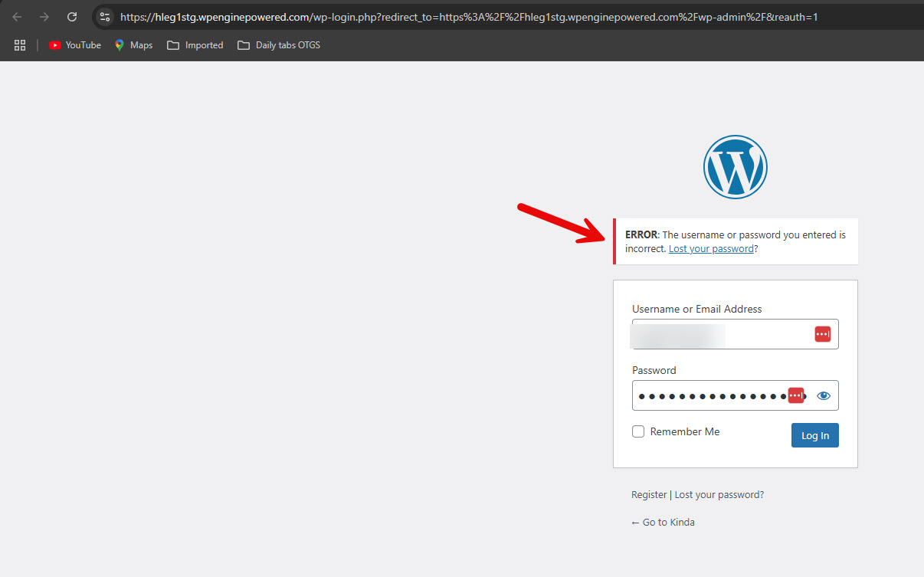Focus the Password field
The image size is (924, 577).
(x=736, y=395)
